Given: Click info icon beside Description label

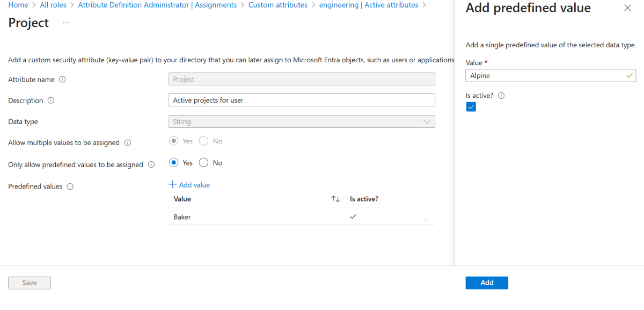Looking at the screenshot, I should point(51,100).
